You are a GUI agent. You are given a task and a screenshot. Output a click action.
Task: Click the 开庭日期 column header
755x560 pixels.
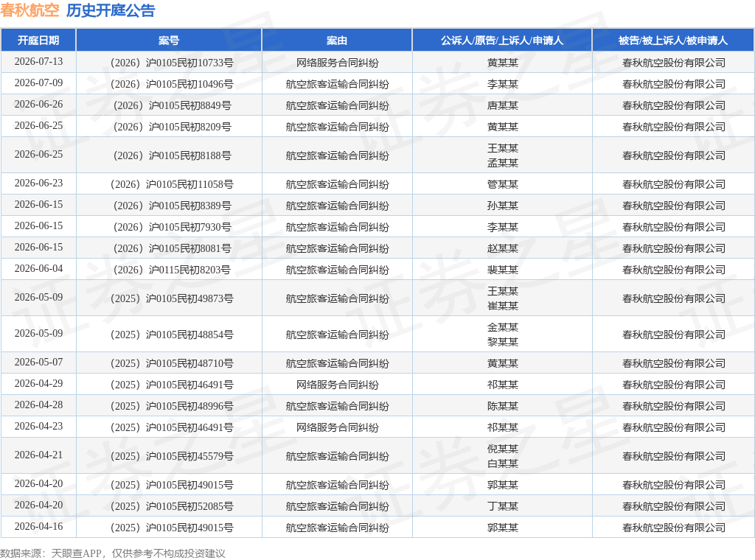pos(38,41)
